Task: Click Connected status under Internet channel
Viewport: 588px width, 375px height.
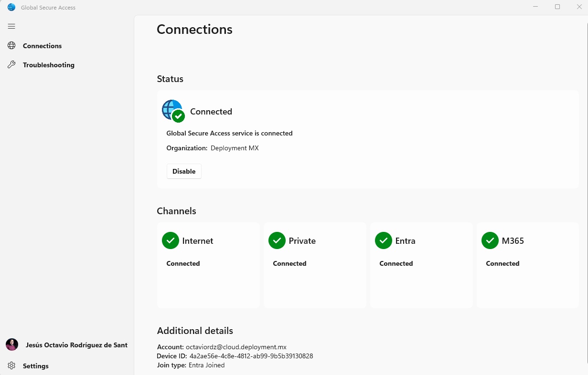Action: click(x=183, y=263)
